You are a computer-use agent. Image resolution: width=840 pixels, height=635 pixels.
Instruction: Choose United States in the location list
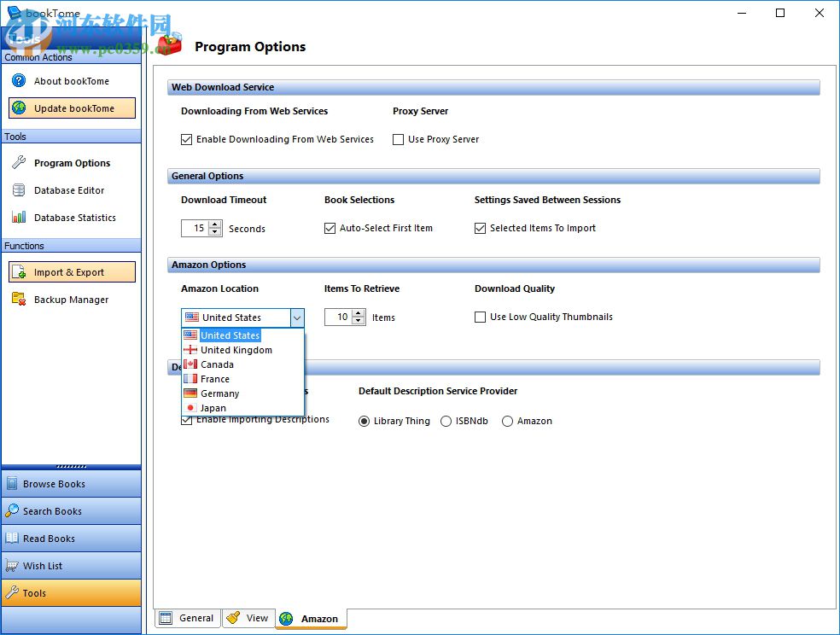tap(243, 335)
